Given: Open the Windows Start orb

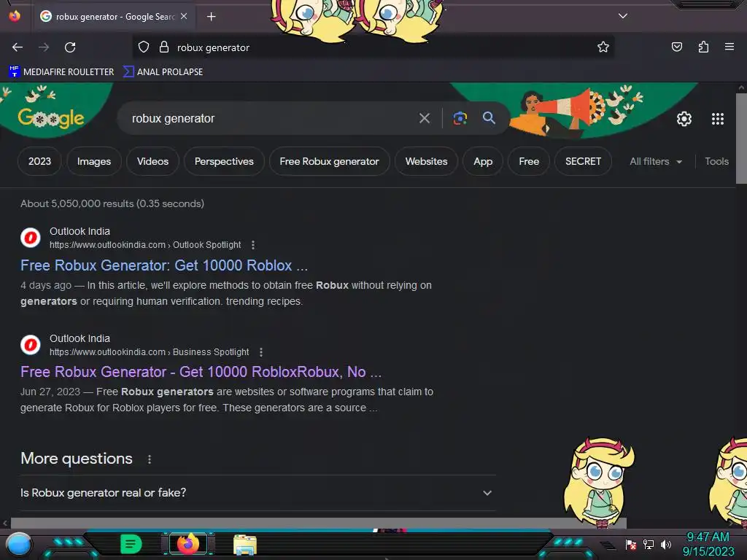Looking at the screenshot, I should pyautogui.click(x=18, y=544).
